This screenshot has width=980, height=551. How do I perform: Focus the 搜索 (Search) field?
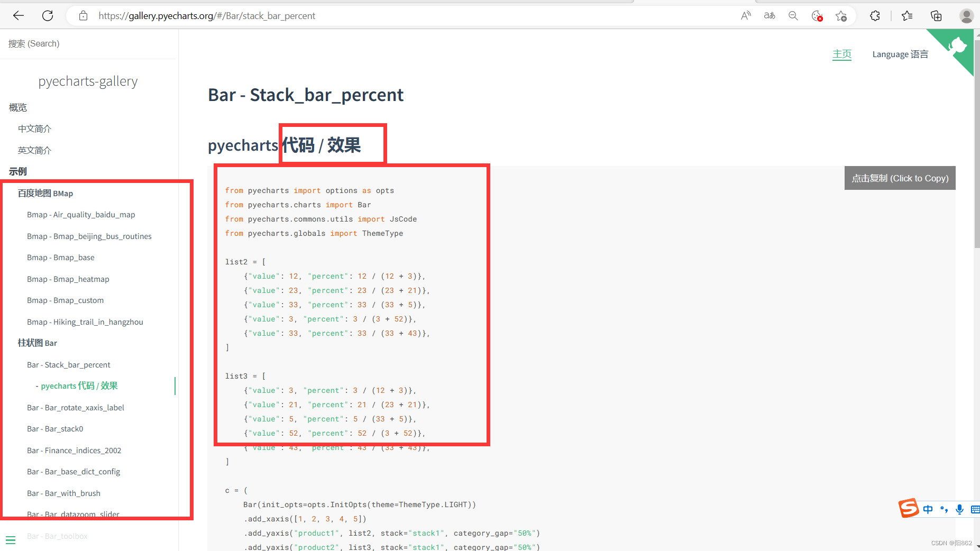pyautogui.click(x=88, y=44)
